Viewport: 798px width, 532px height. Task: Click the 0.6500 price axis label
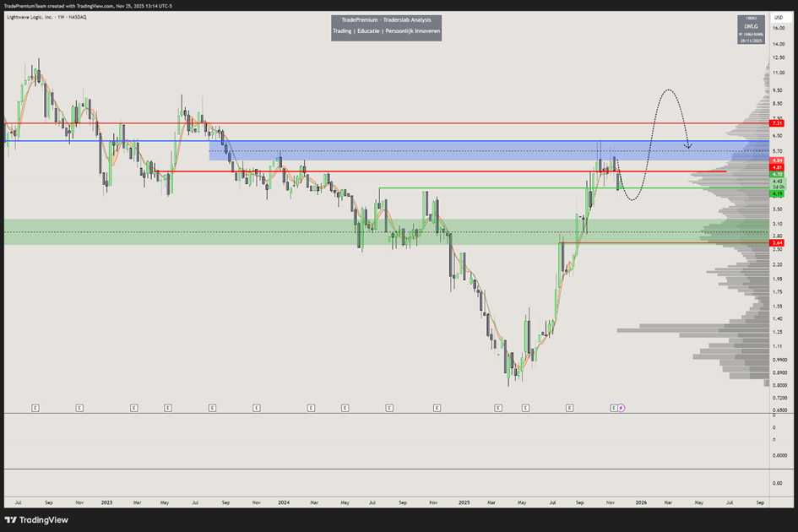pos(779,410)
